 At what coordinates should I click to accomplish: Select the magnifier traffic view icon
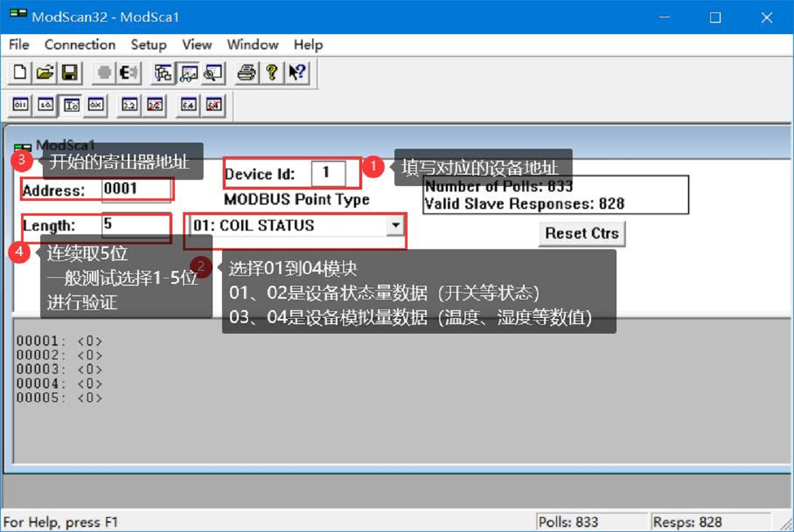[x=213, y=73]
